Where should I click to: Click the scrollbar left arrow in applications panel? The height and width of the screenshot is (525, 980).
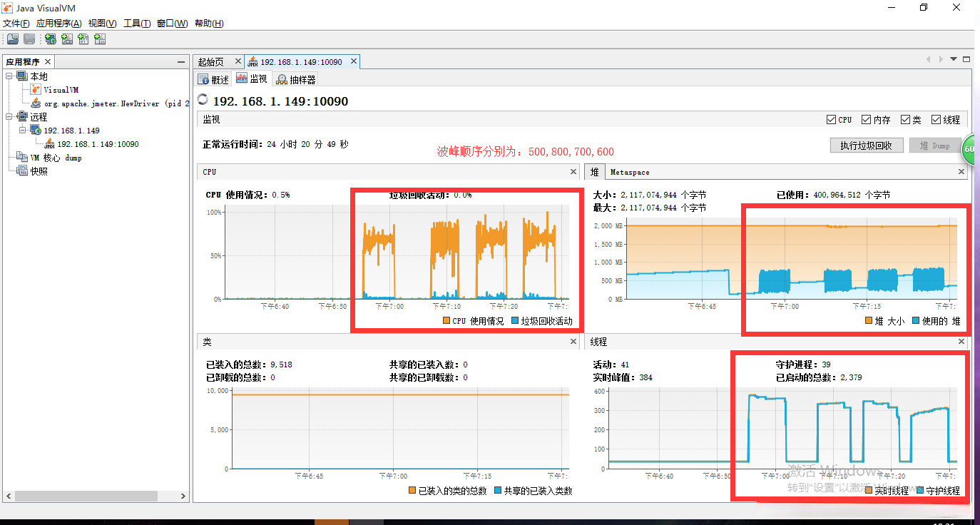pyautogui.click(x=9, y=496)
